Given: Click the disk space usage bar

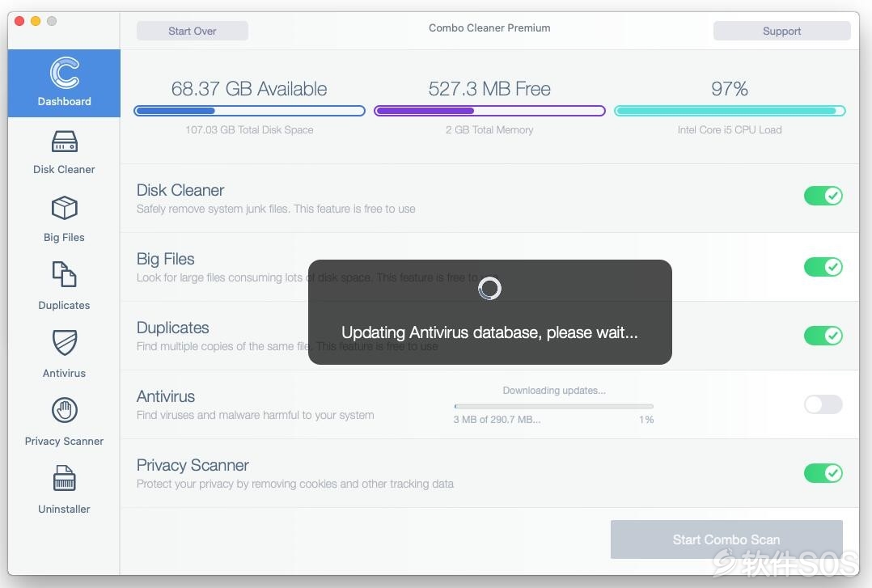Looking at the screenshot, I should point(250,111).
